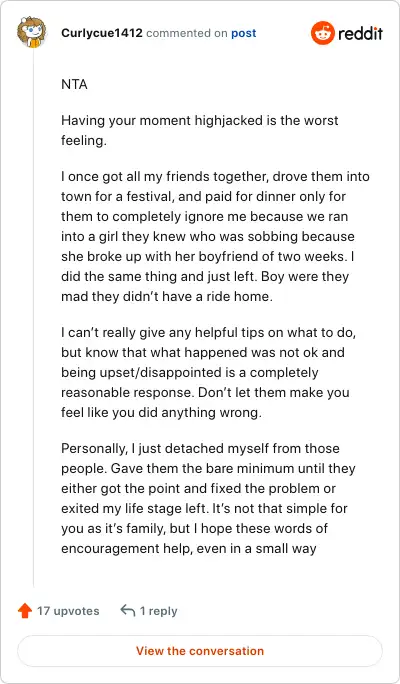The image size is (400, 684).
Task: Click the "I once got all my friends" paragraph
Action: [x=215, y=236]
